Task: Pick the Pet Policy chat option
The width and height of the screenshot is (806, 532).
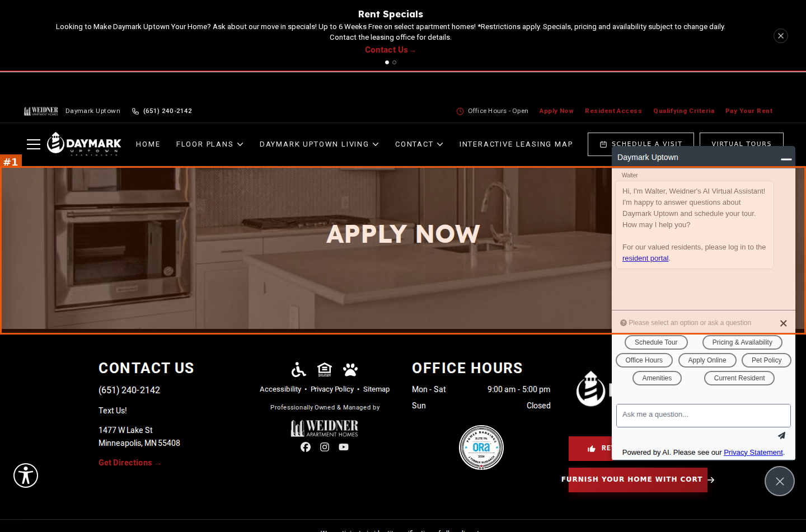Action: click(x=767, y=360)
